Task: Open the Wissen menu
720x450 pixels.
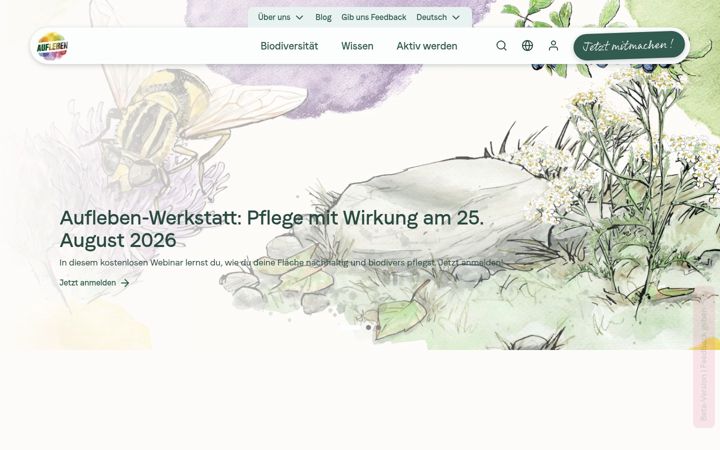Action: click(357, 46)
